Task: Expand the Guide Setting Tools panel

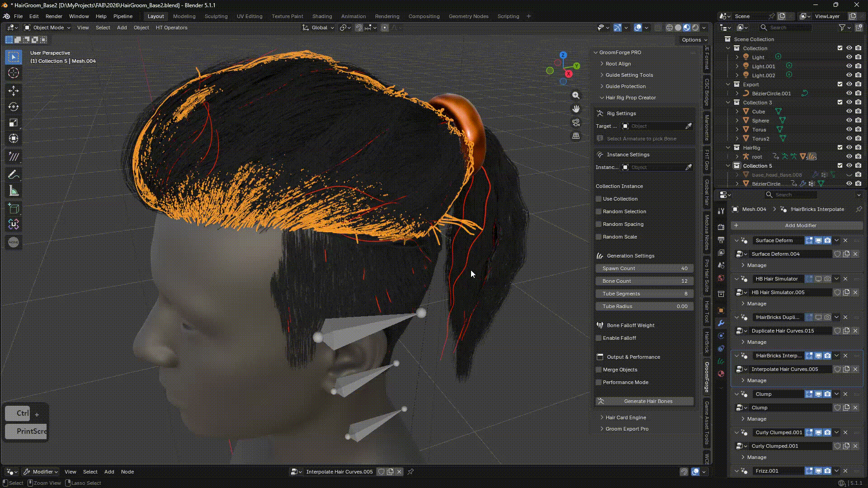Action: (x=629, y=75)
